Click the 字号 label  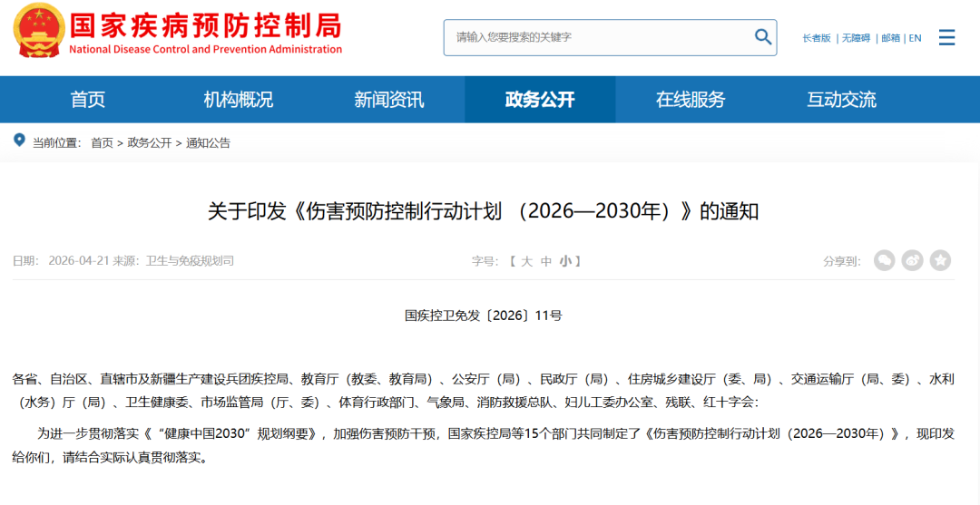click(485, 261)
